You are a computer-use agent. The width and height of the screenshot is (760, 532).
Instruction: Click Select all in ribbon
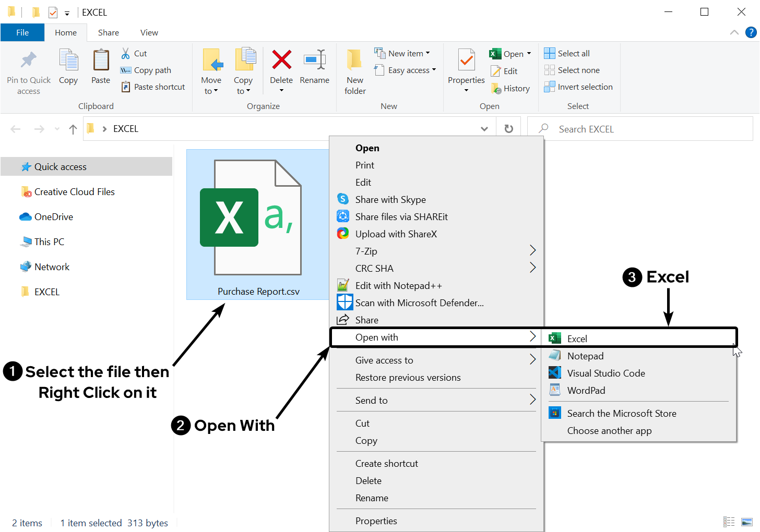click(573, 53)
